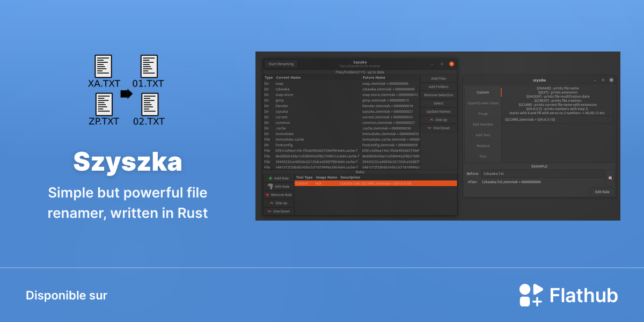
Task: Open the Add Text tab
Action: click(482, 135)
